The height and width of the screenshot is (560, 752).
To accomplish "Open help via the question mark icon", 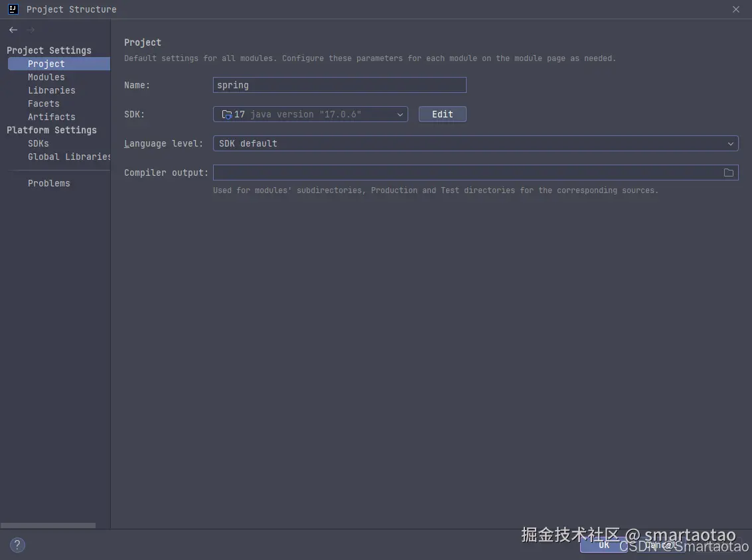I will pos(17,545).
